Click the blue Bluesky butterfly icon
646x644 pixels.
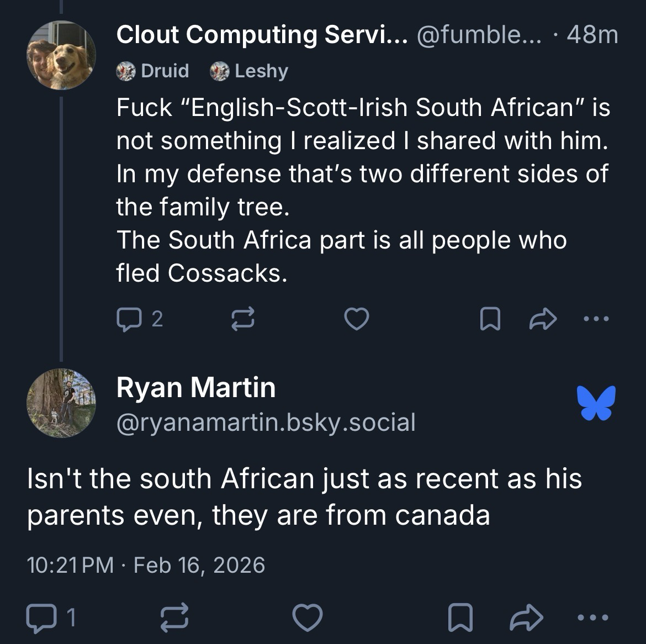(x=596, y=403)
